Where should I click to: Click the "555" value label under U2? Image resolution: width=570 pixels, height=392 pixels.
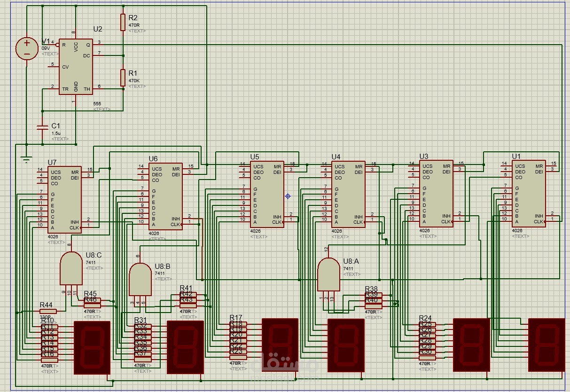[x=97, y=103]
